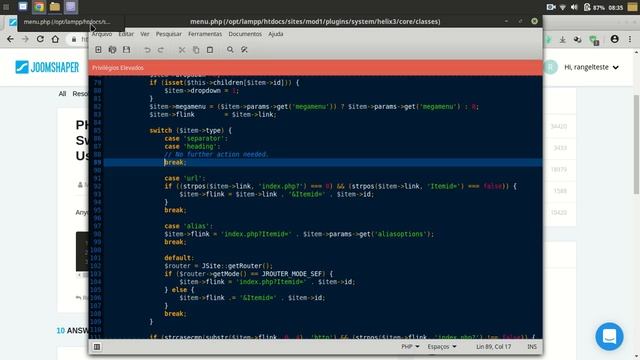Toggle the side pane icon in status bar
640x360 pixels.
point(97,347)
